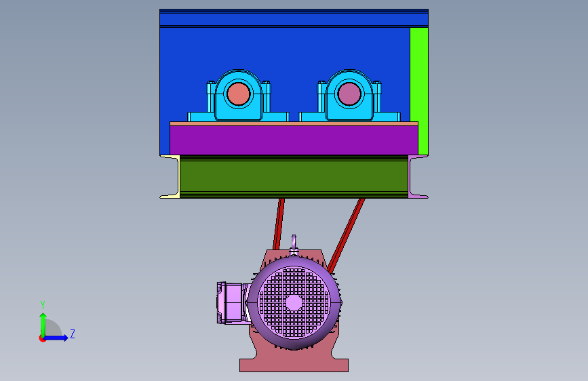Image resolution: width=588 pixels, height=381 pixels.
Task: Select the motor fan cover grille
Action: point(294,302)
